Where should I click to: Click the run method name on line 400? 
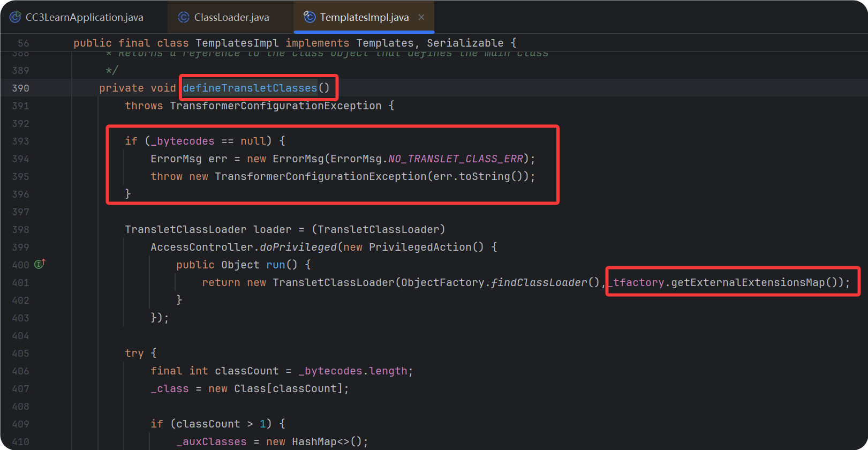point(276,265)
